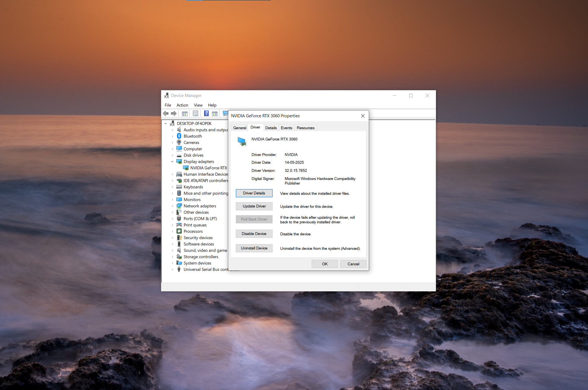Click Show/Hide Console Tree toolbar icon
This screenshot has width=588, height=390.
(x=185, y=114)
